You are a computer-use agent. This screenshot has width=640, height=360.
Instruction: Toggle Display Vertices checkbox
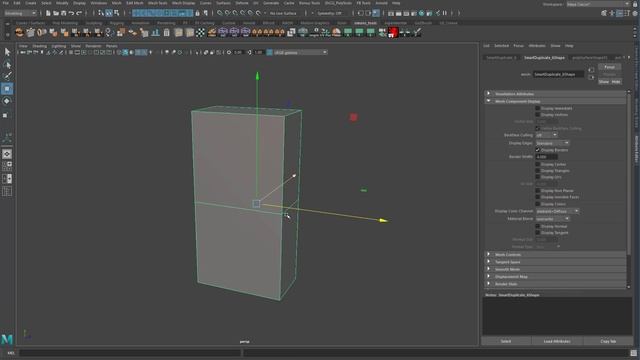point(538,115)
